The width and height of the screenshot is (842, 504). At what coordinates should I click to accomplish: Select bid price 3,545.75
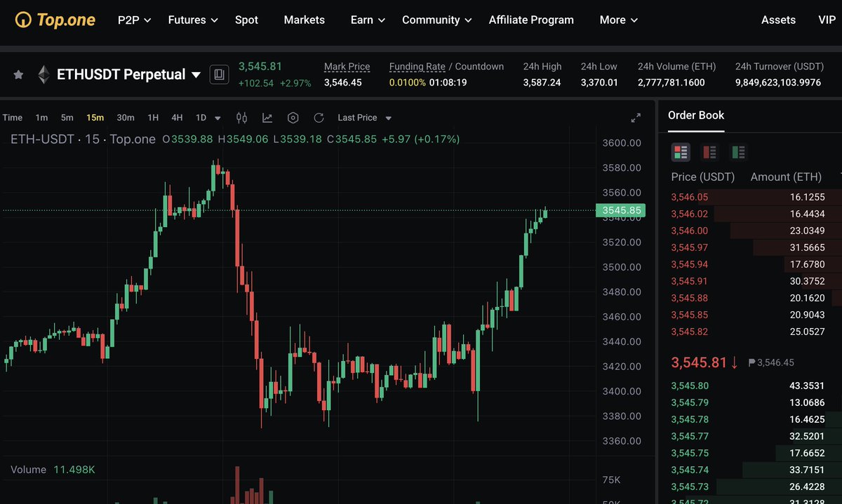690,453
